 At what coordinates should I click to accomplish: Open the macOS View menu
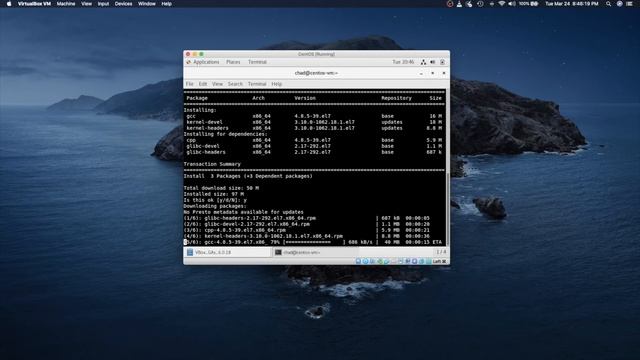click(86, 4)
